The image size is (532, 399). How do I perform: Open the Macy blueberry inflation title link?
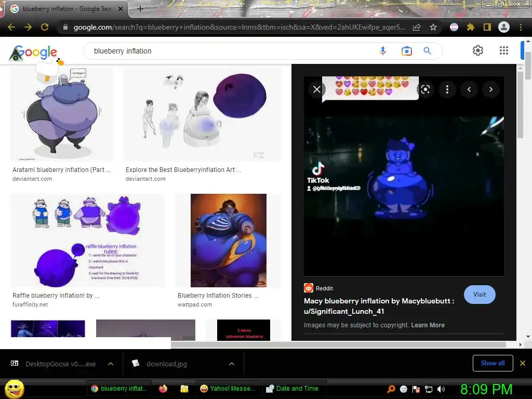tap(379, 306)
